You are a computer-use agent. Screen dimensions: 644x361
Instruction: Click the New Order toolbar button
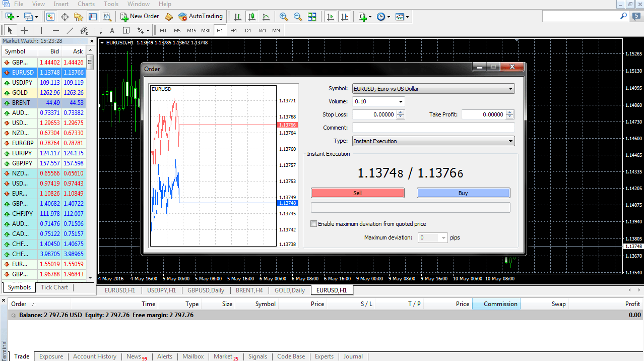(x=140, y=17)
